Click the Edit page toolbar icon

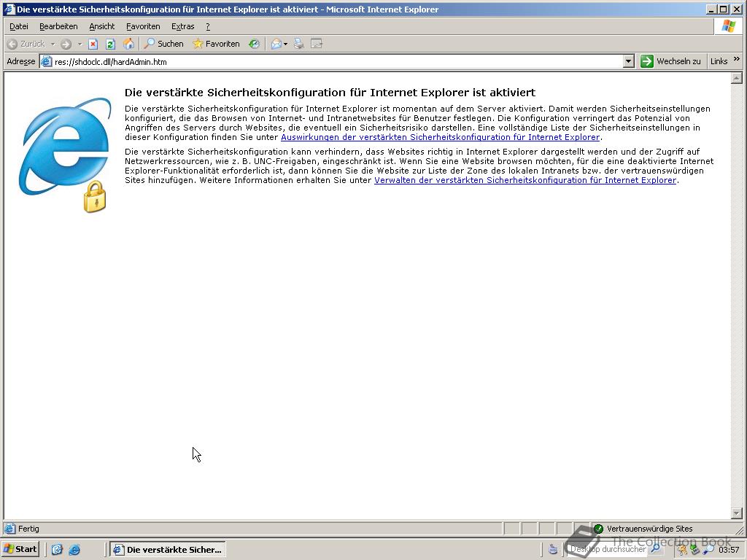(317, 44)
